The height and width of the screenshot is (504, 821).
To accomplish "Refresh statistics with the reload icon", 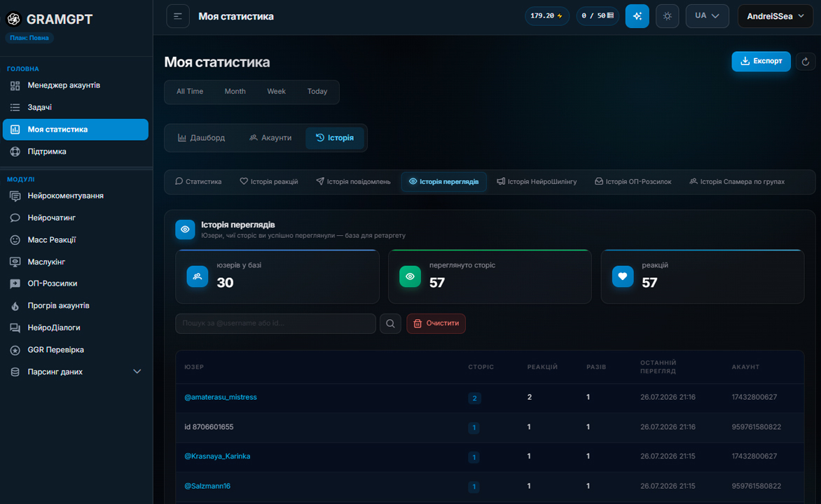I will click(806, 62).
